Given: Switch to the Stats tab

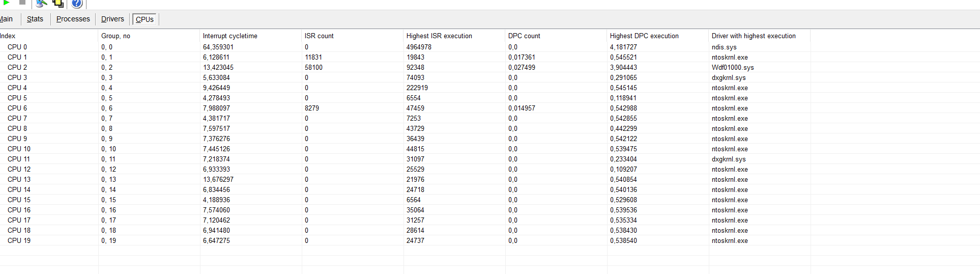Looking at the screenshot, I should [35, 19].
